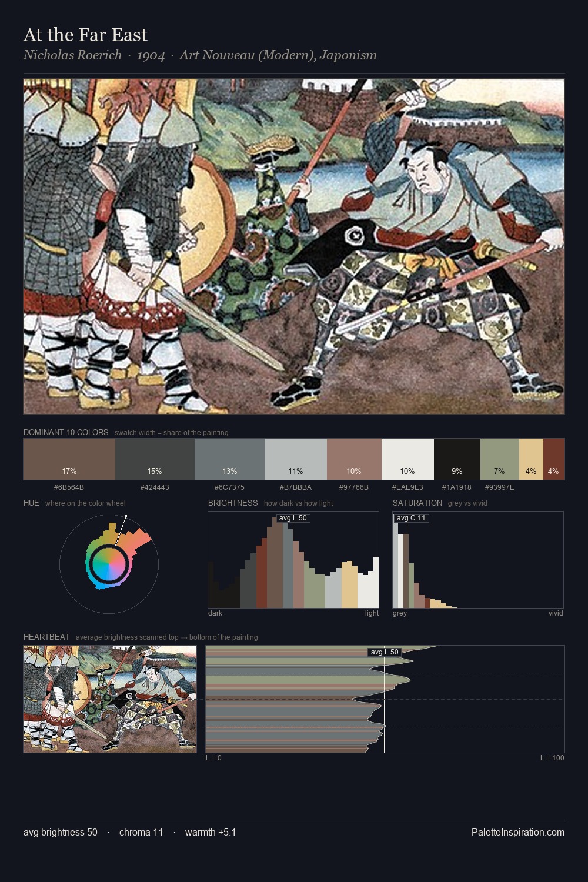This screenshot has width=588, height=882.
Task: Click the 'light' brightness axis label
Action: tap(372, 613)
